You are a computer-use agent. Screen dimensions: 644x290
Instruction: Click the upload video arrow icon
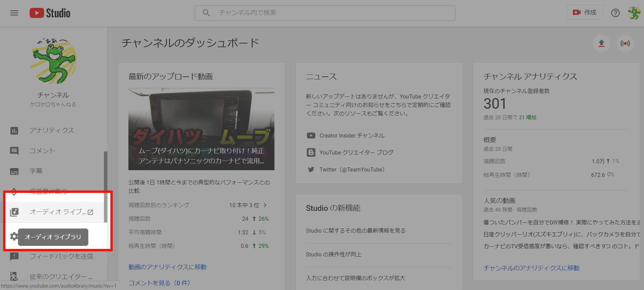(601, 43)
